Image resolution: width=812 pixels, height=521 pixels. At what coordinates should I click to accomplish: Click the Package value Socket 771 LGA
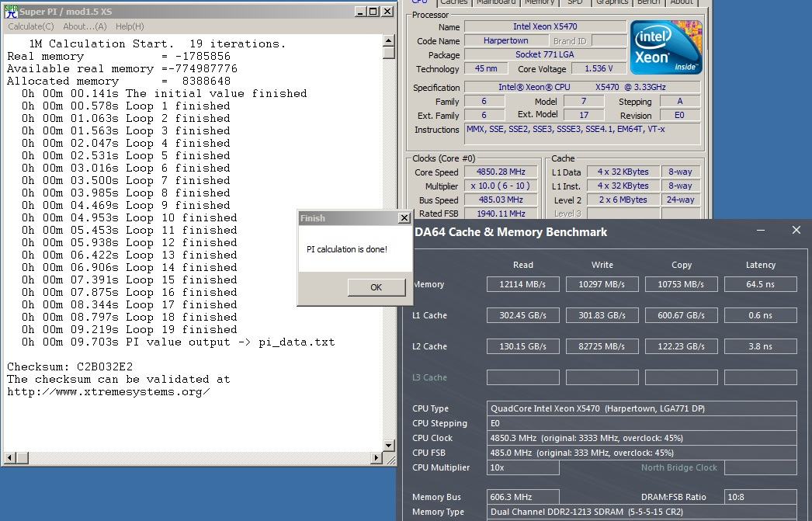545,54
